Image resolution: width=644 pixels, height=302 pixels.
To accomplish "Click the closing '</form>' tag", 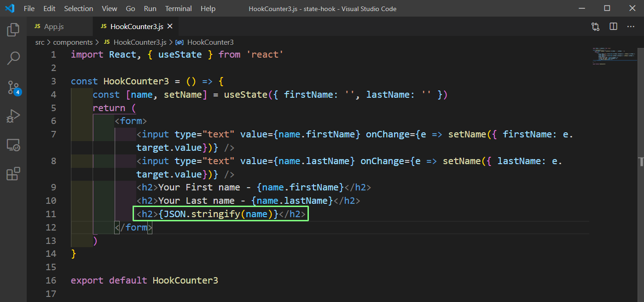I will tap(133, 227).
